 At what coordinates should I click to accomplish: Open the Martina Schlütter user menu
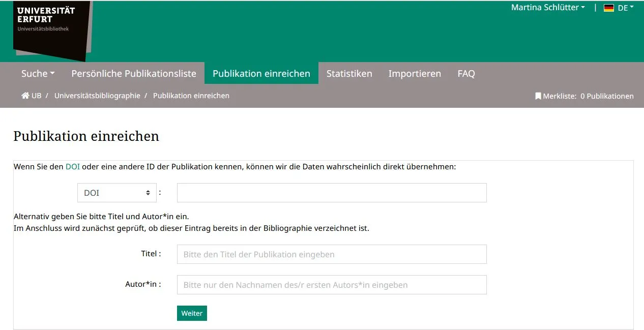coord(547,8)
